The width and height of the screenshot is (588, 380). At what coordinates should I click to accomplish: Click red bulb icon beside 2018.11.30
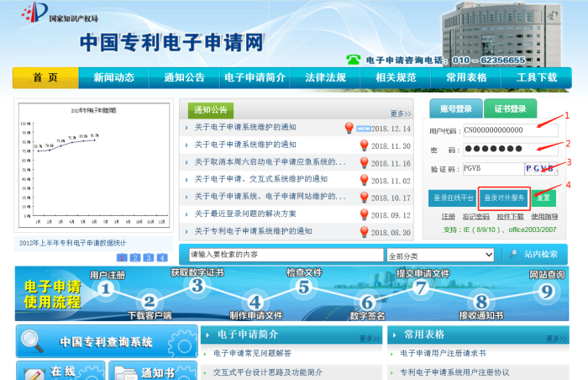364,145
